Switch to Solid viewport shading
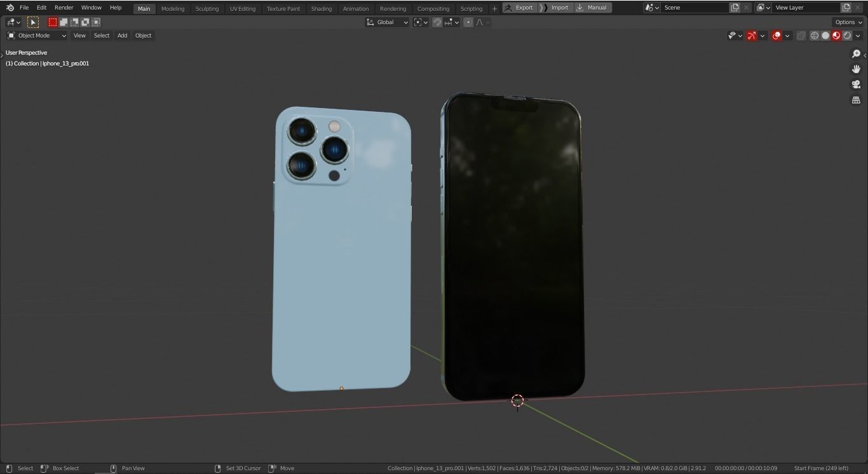868x474 pixels. click(x=825, y=36)
